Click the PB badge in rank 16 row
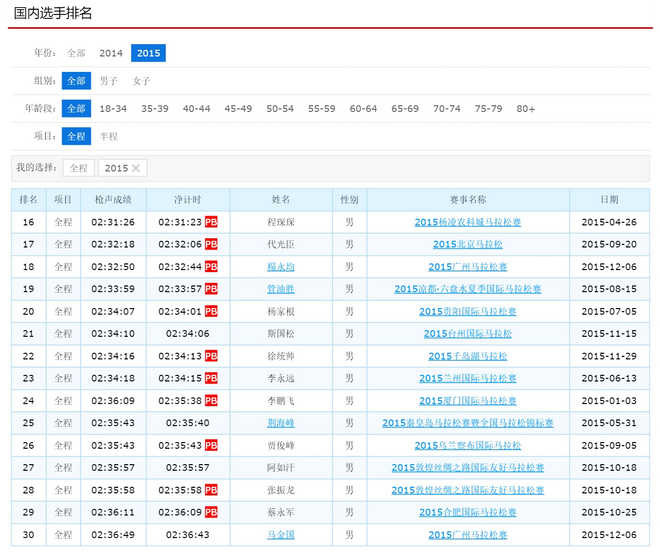Image resolution: width=660 pixels, height=554 pixels. (211, 222)
